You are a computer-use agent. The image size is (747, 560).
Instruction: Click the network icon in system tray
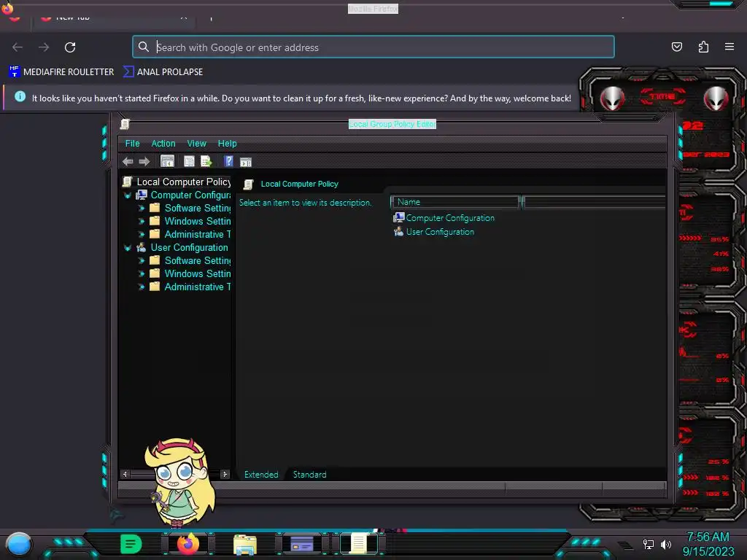(x=649, y=544)
